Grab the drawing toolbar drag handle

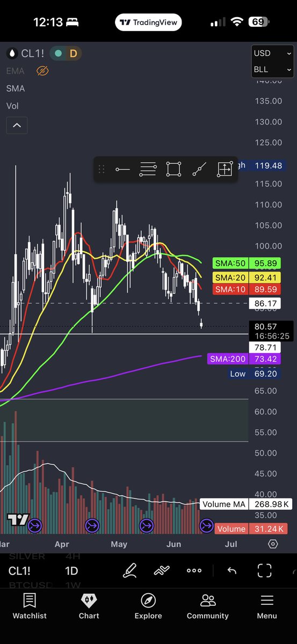tap(101, 170)
